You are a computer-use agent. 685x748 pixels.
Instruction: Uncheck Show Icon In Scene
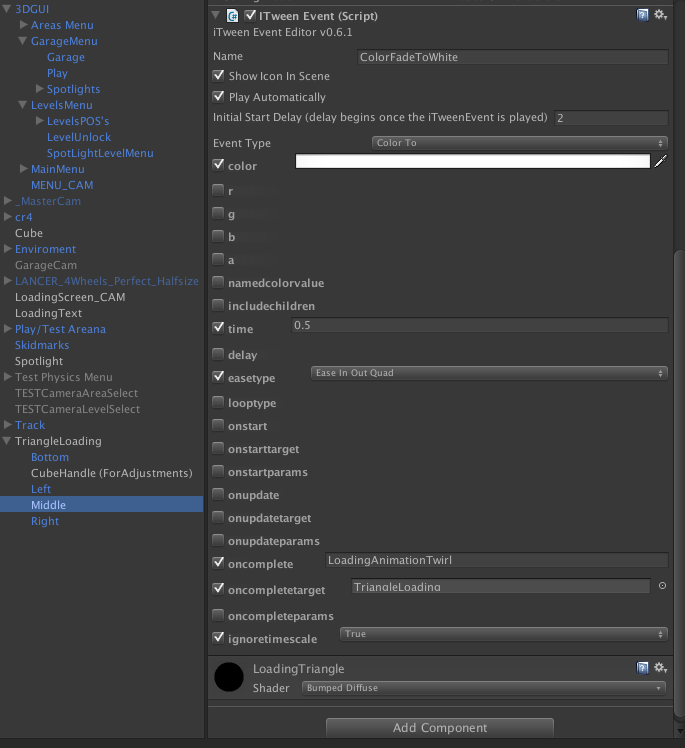[x=218, y=75]
